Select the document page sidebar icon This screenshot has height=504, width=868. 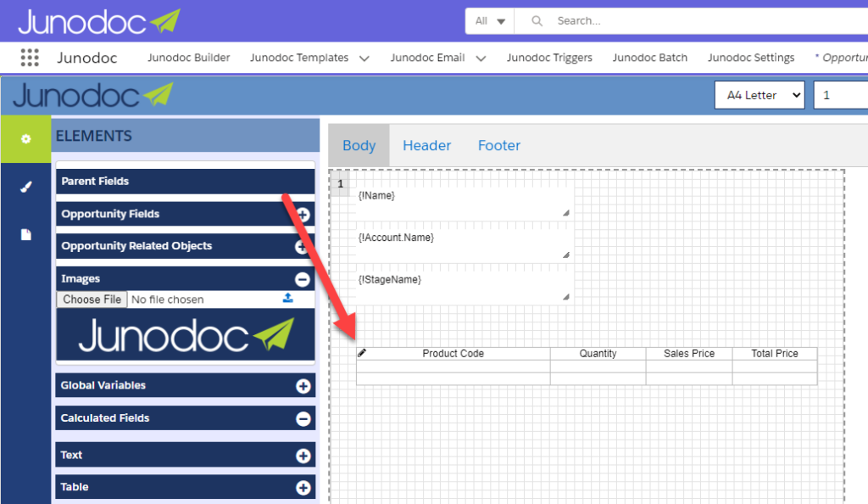[26, 235]
